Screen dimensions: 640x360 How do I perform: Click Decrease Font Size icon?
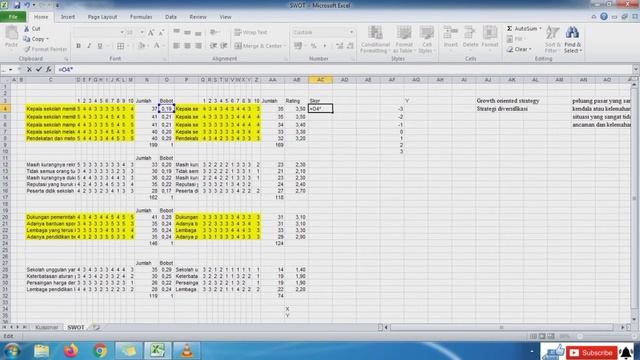(x=161, y=32)
